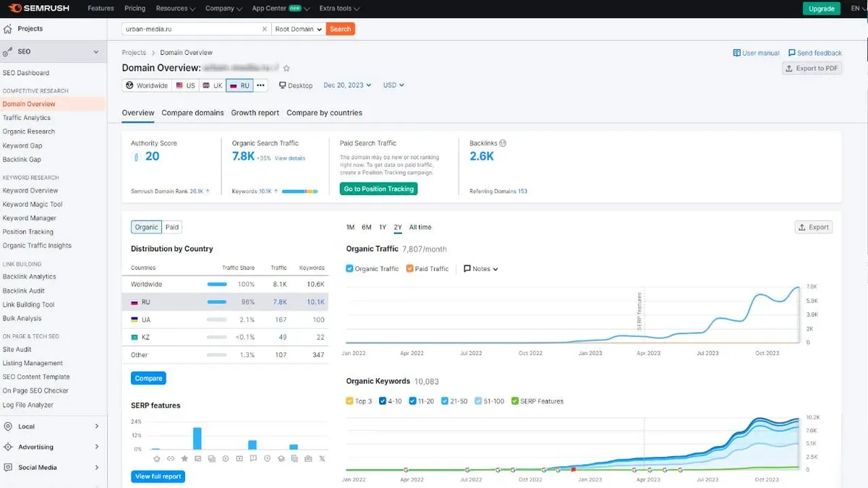Click the Local sidebar pin icon

click(x=8, y=427)
